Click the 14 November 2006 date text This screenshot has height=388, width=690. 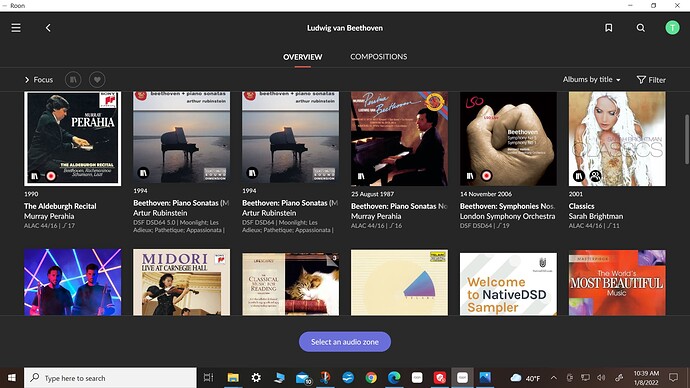click(486, 194)
